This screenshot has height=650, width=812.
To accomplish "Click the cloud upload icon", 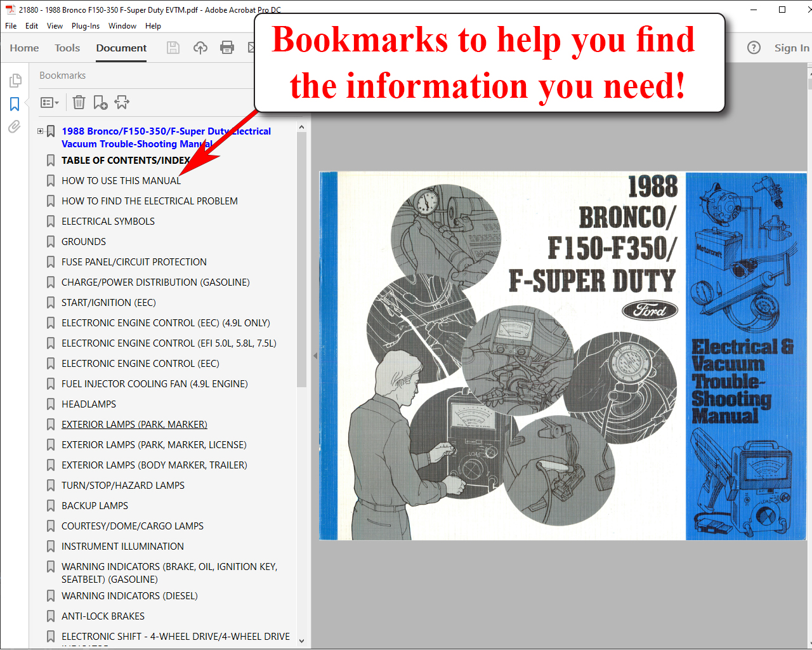I will click(x=200, y=48).
